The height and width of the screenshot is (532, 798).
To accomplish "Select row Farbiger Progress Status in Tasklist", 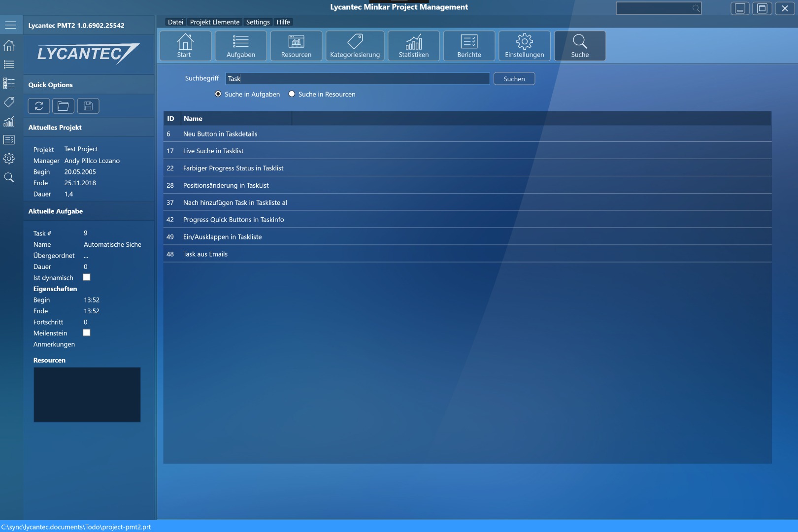I will (467, 168).
